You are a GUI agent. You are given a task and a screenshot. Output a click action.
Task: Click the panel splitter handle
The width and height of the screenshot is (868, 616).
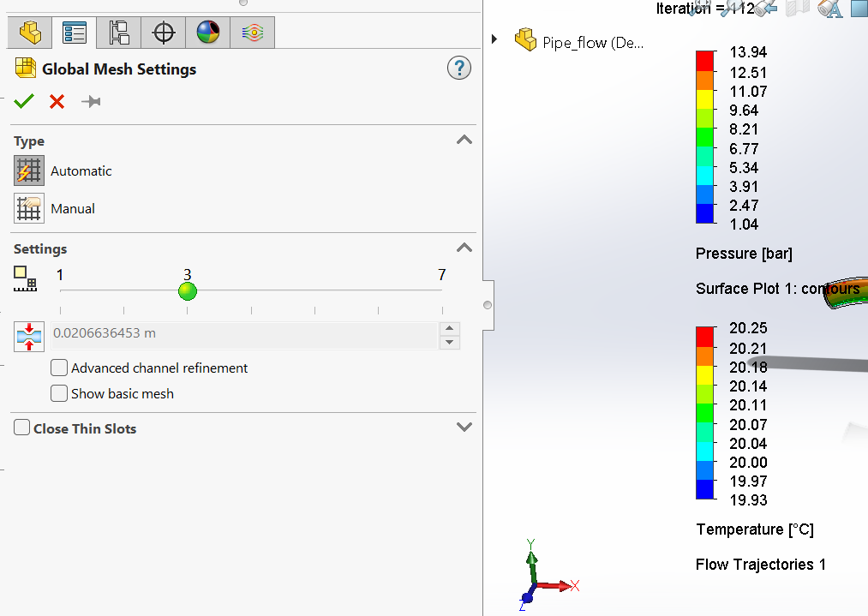point(488,305)
